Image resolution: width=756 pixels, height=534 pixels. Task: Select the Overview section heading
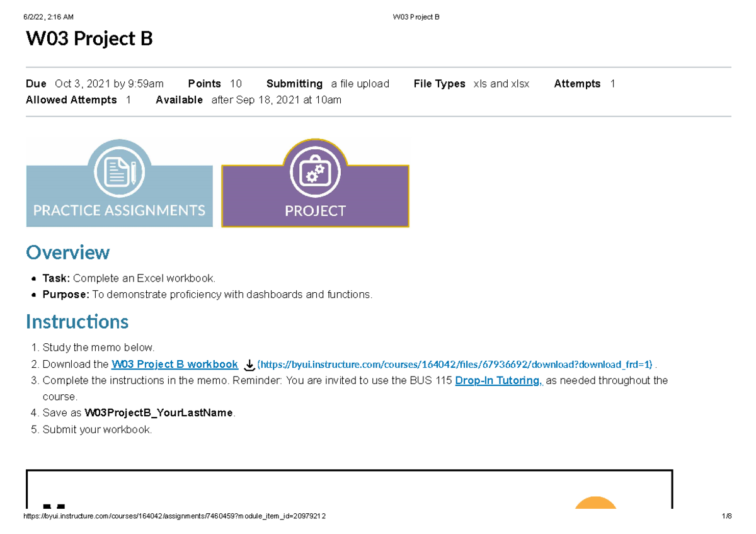67,253
